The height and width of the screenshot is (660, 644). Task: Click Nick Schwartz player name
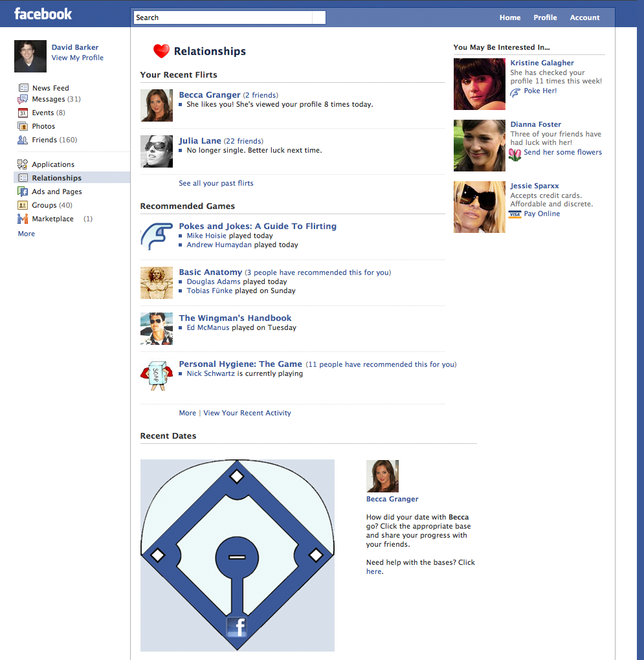click(x=211, y=374)
